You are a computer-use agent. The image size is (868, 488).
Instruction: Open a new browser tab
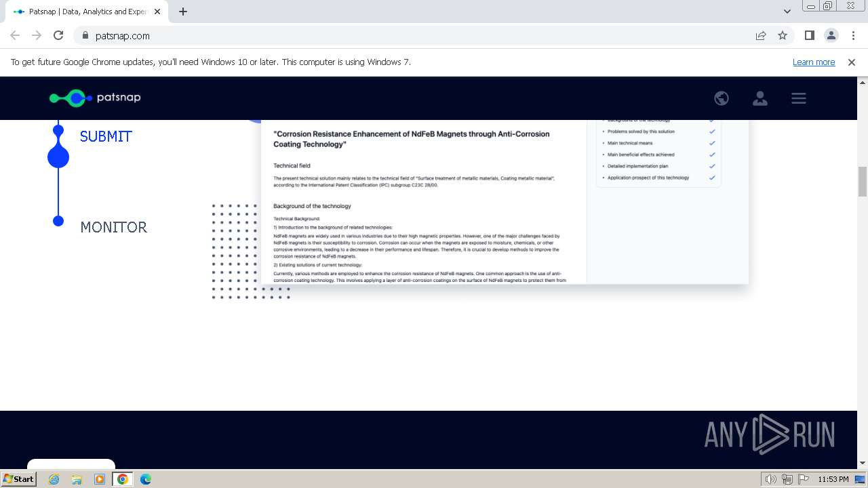(x=183, y=12)
